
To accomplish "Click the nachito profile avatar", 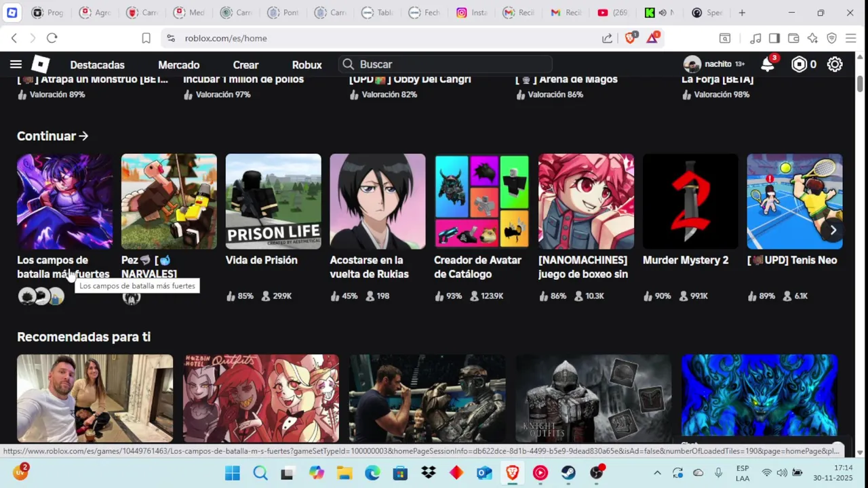I will (x=692, y=64).
